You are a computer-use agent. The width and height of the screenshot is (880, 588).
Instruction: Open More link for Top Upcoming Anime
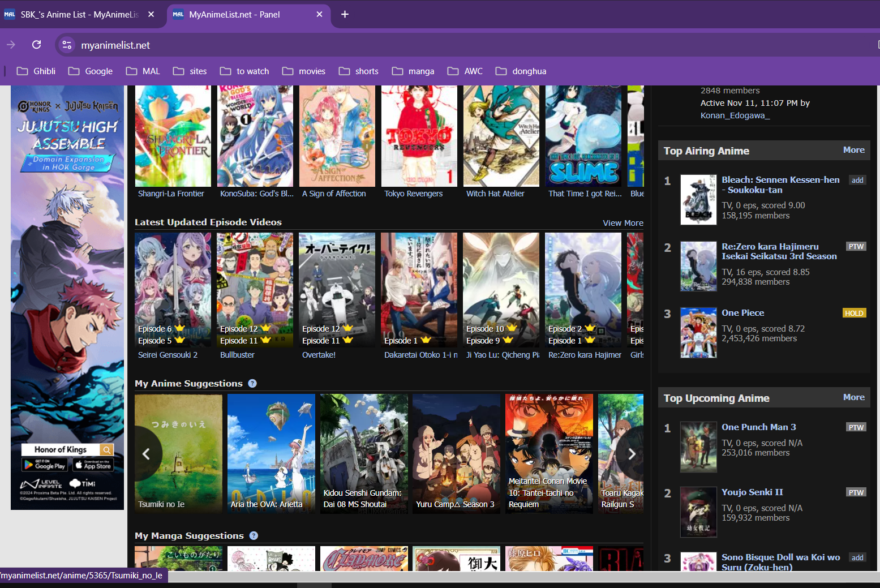click(853, 397)
